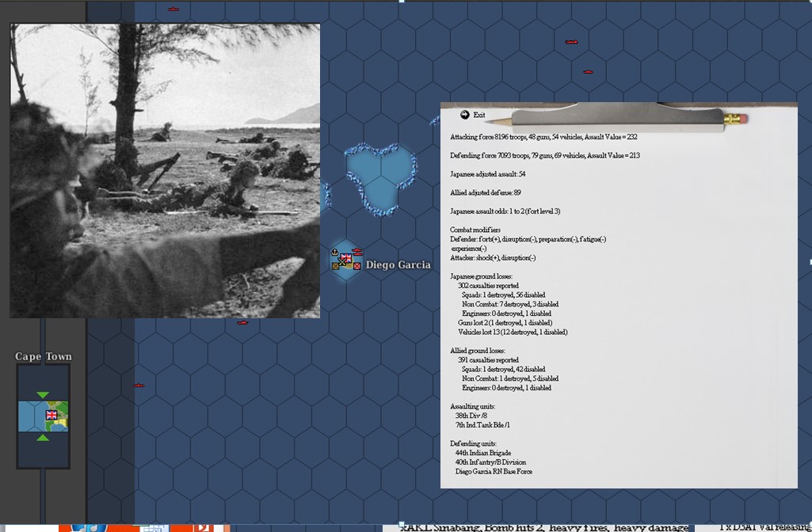Click the 44th Indian Brigade defending unit

click(x=482, y=452)
